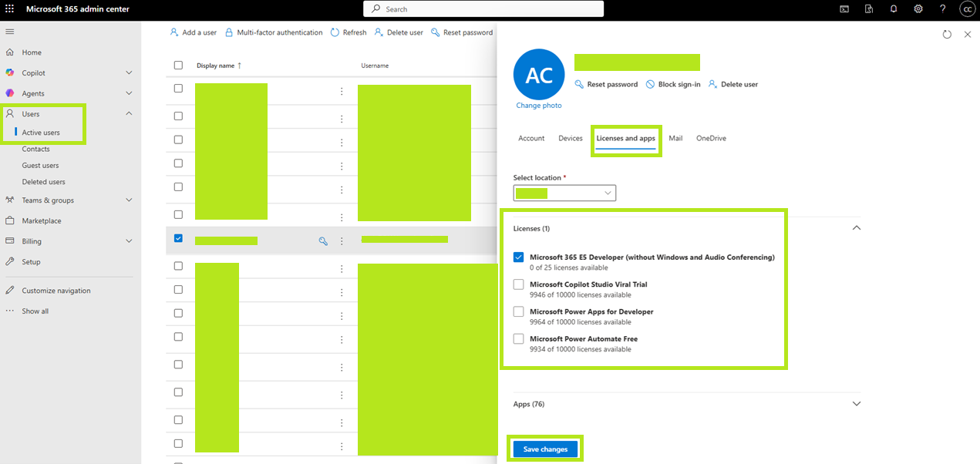This screenshot has height=464, width=980.
Task: Open Deleted users under Users
Action: (43, 182)
